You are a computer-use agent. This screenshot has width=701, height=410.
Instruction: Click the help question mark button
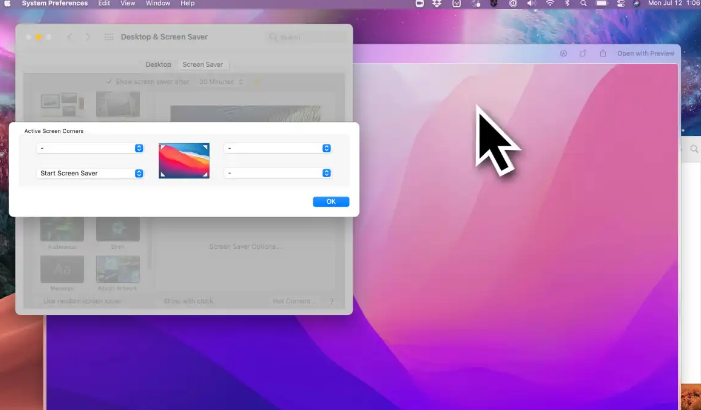click(x=331, y=301)
